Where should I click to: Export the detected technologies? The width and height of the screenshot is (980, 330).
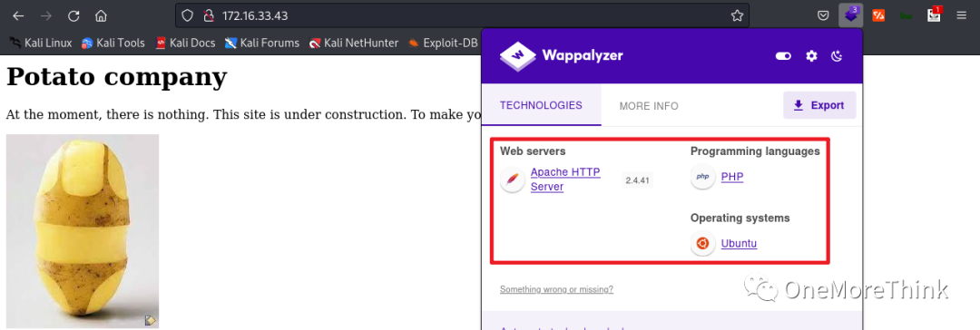tap(819, 105)
